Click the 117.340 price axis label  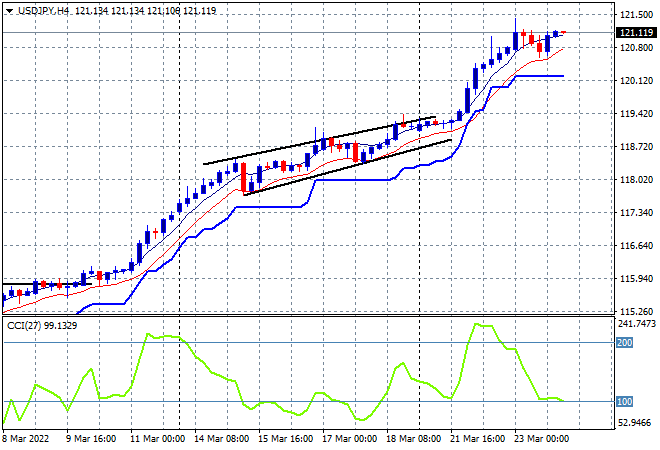(x=636, y=213)
